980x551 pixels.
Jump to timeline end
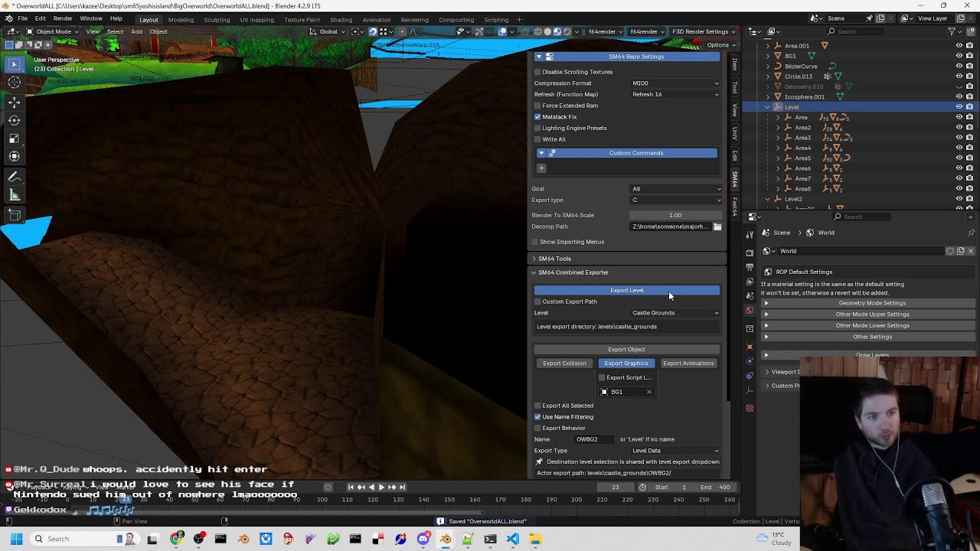402,487
